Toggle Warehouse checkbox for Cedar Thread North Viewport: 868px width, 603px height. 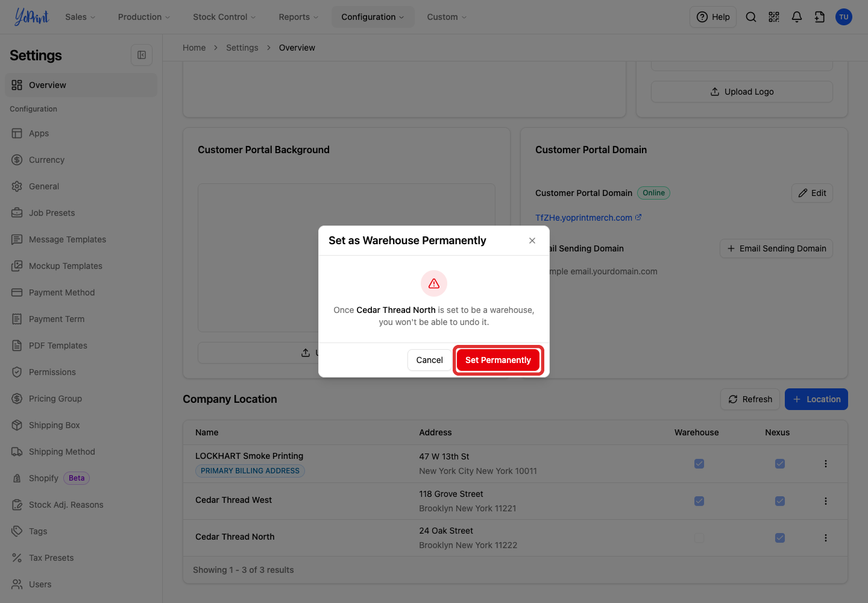point(699,538)
